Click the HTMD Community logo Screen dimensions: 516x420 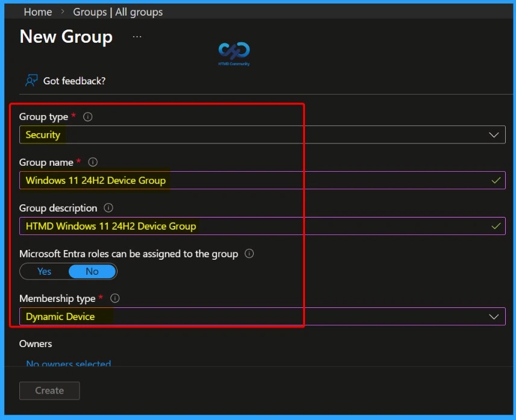click(233, 53)
